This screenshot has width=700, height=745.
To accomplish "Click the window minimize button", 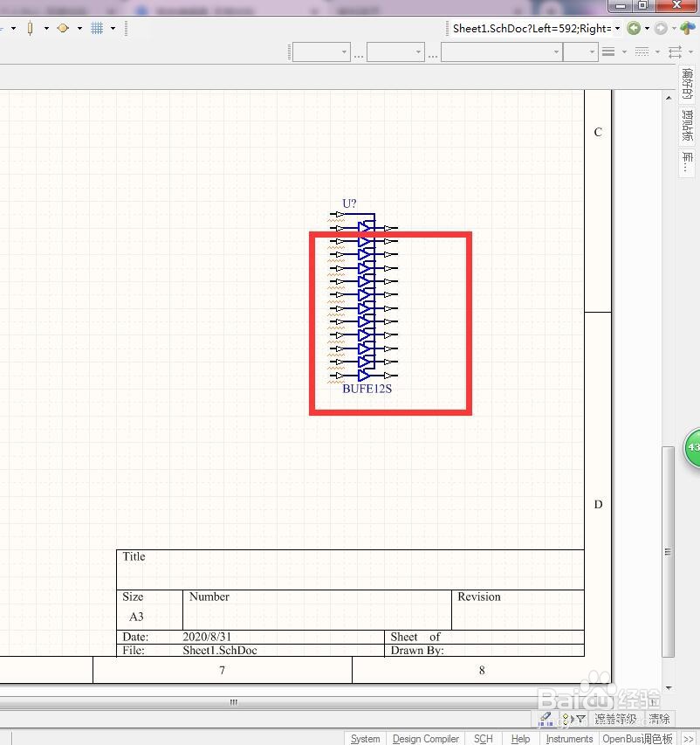I will click(621, 5).
